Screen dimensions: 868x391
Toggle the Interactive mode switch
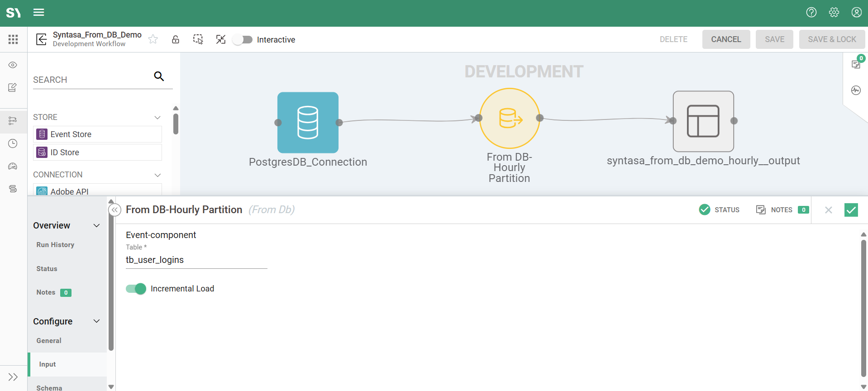(x=243, y=40)
